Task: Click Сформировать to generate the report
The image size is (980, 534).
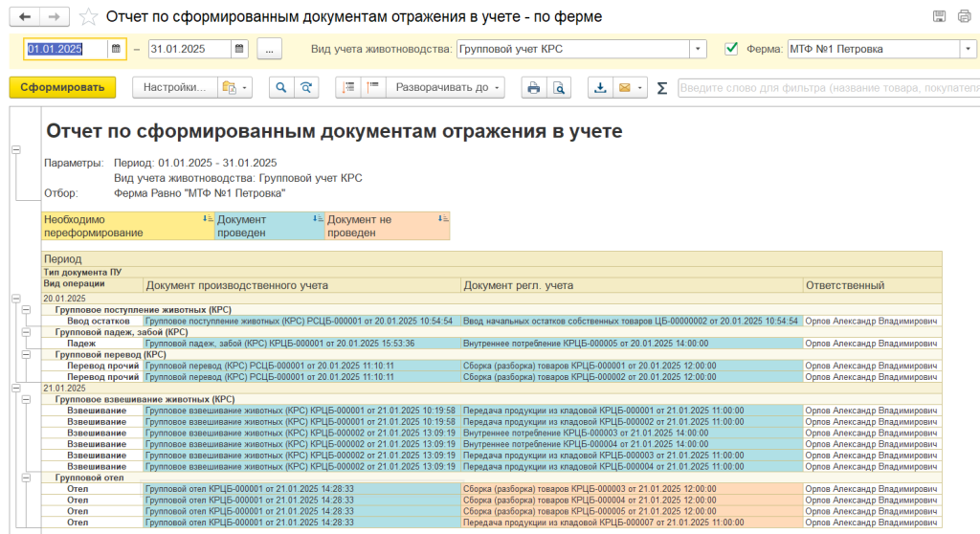Action: (62, 87)
